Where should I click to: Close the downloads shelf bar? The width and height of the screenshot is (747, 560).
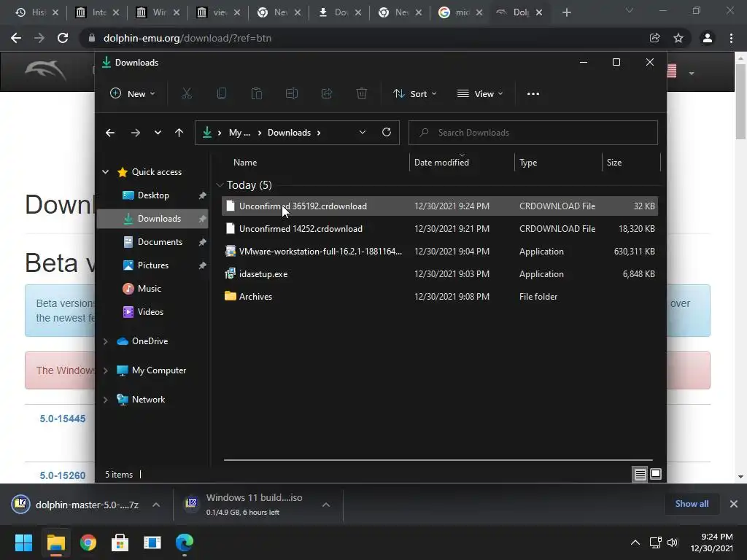pos(734,504)
